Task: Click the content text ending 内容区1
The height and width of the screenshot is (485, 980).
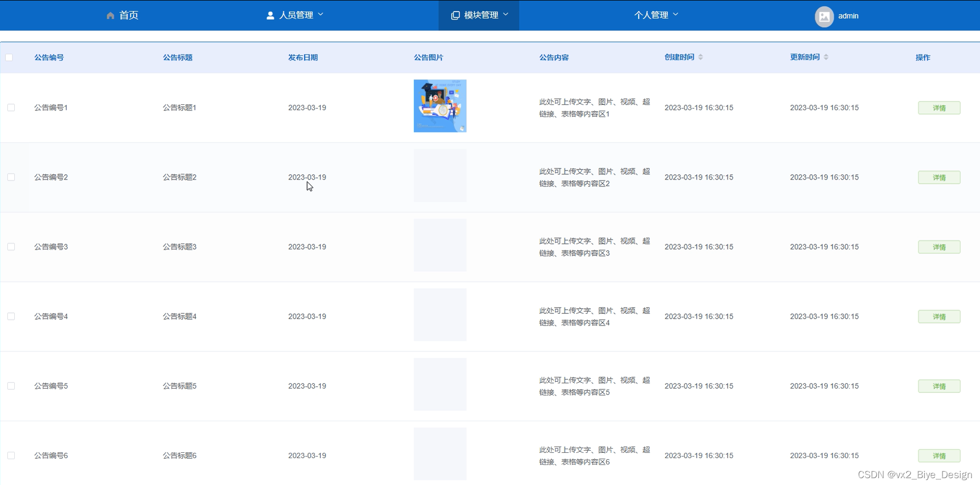Action: (595, 107)
